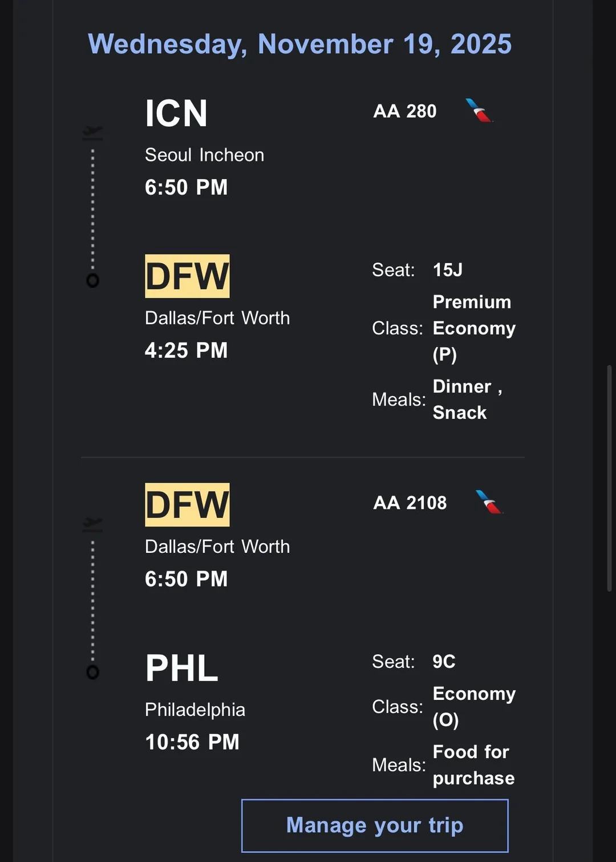Tap highlighted DFW arriving at 4:25 PM
616x862 pixels.
coord(187,276)
